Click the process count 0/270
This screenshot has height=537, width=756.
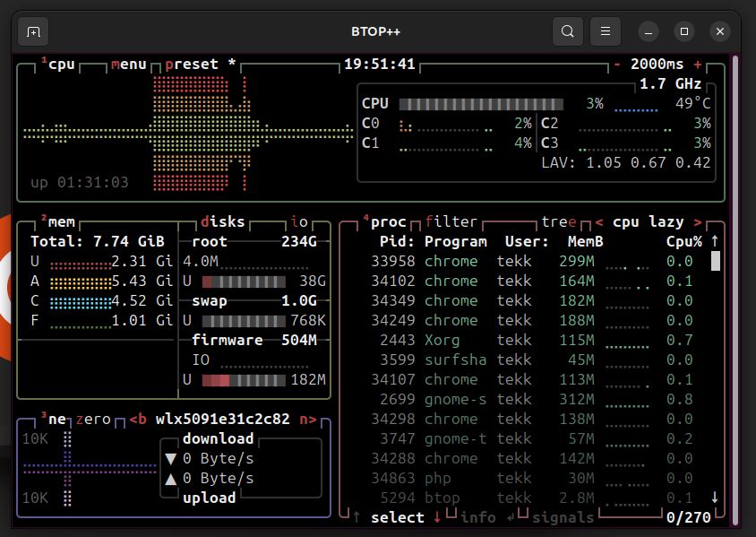pyautogui.click(x=689, y=517)
